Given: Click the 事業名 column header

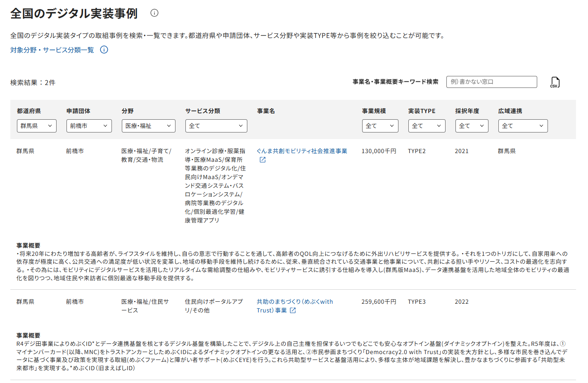Looking at the screenshot, I should [266, 111].
